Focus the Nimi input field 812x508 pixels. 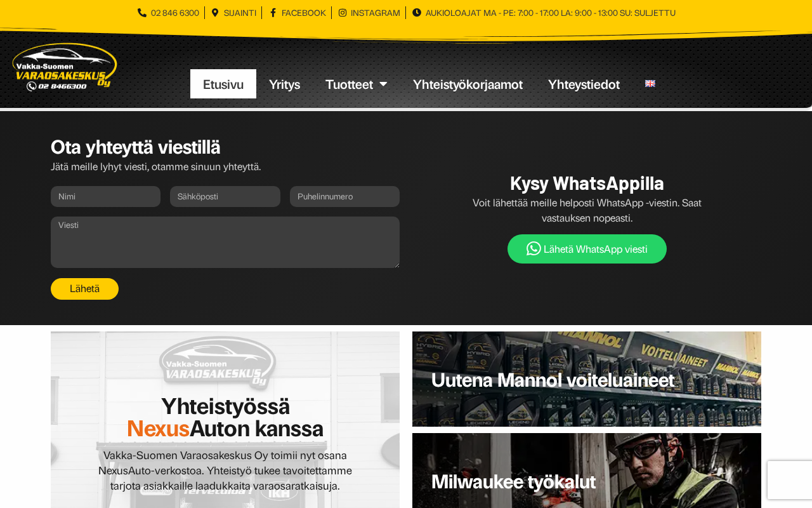[105, 197]
